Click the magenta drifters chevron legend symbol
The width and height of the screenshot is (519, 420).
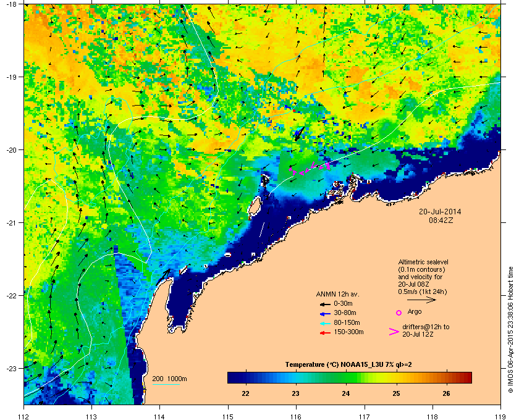(394, 332)
